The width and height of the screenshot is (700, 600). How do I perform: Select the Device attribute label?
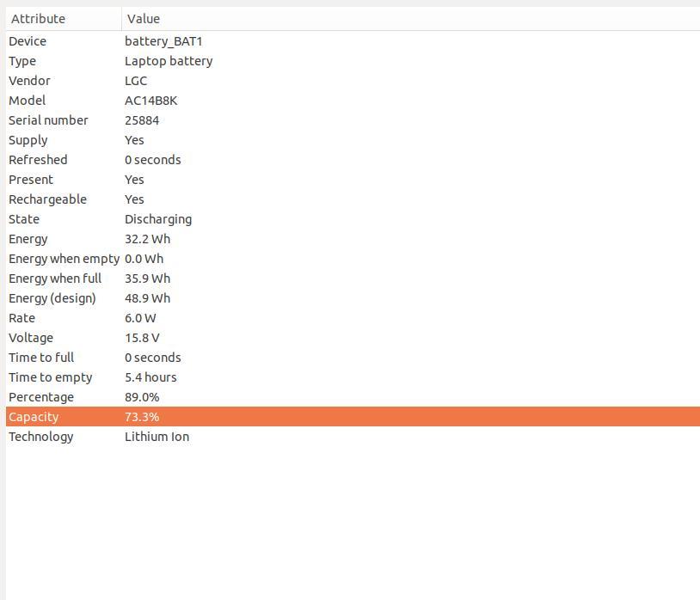point(28,41)
